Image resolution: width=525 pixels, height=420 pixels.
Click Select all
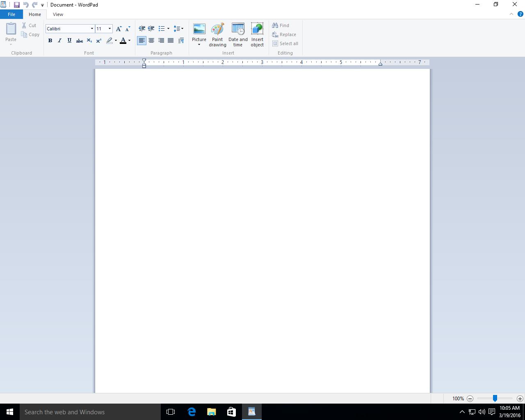(x=285, y=43)
